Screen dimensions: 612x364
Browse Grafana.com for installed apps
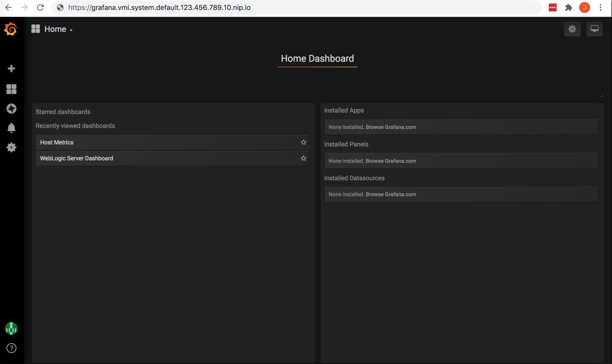tap(391, 127)
